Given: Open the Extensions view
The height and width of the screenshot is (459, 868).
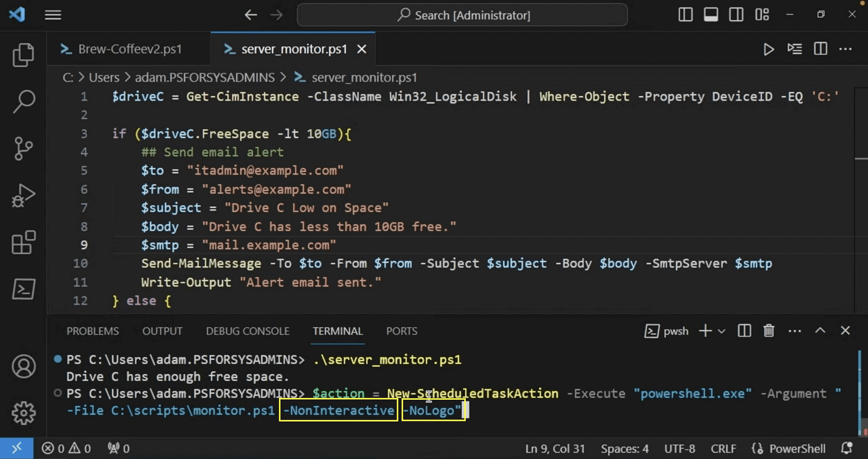Looking at the screenshot, I should (24, 242).
